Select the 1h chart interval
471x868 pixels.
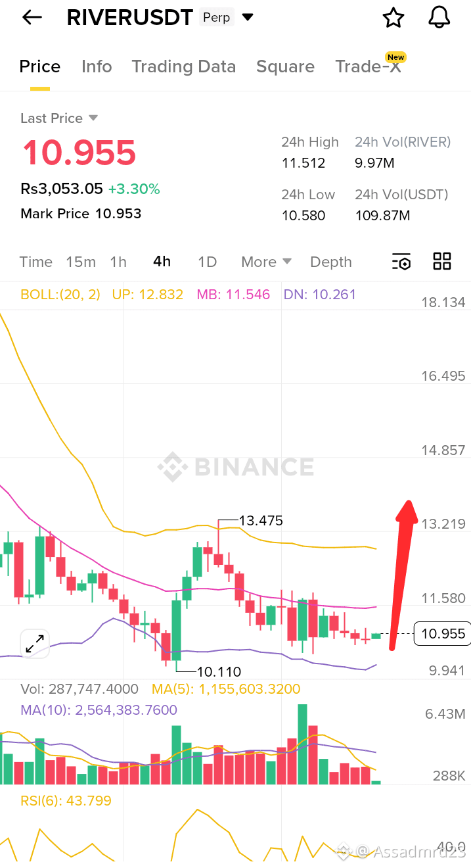pos(118,262)
